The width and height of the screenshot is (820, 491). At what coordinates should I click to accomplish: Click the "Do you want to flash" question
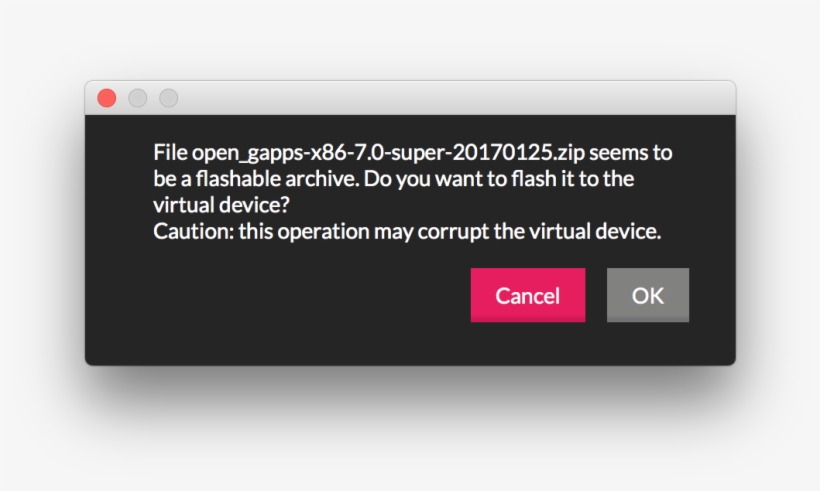pos(448,180)
